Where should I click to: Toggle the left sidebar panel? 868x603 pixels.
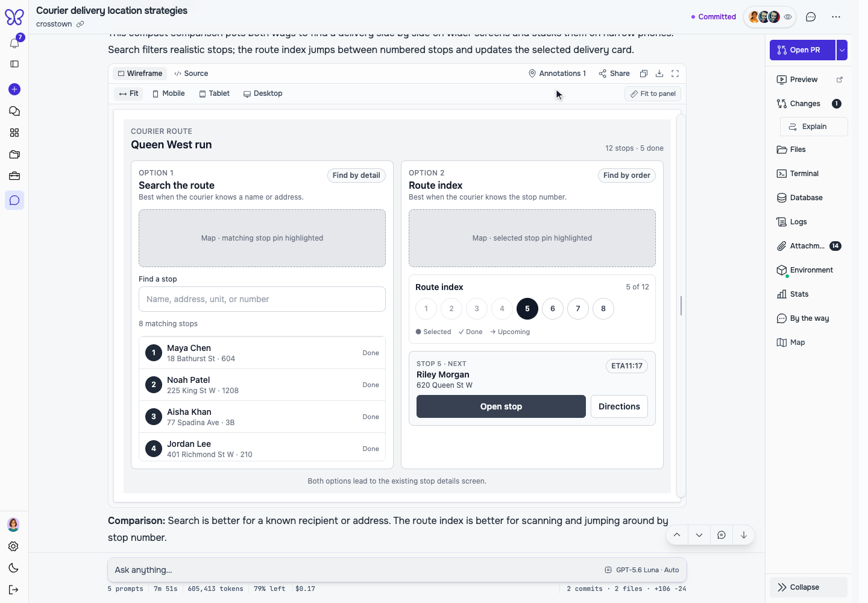pos(14,64)
